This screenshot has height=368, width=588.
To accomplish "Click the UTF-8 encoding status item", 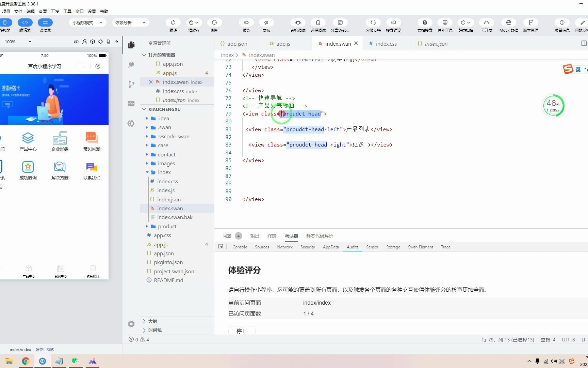I will coord(568,339).
